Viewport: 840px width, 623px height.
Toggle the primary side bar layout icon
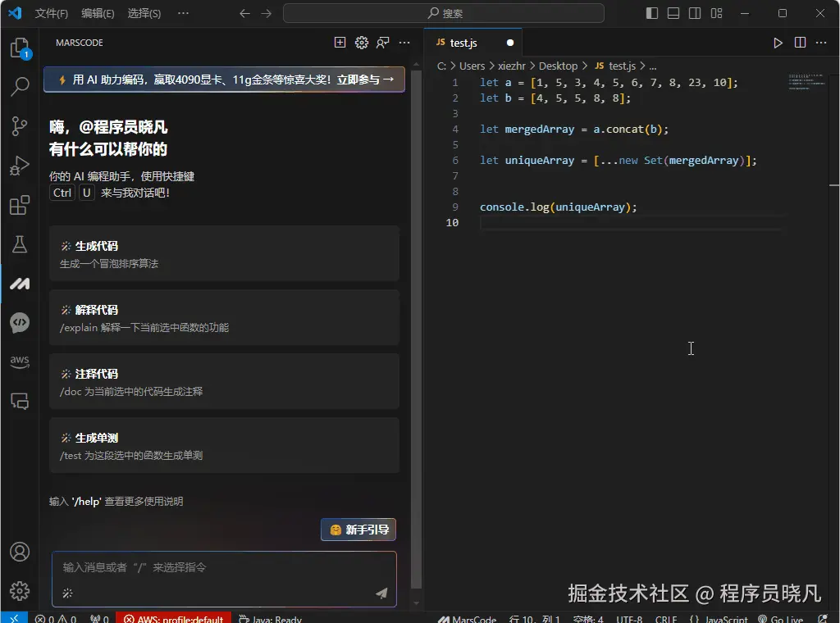pos(652,13)
